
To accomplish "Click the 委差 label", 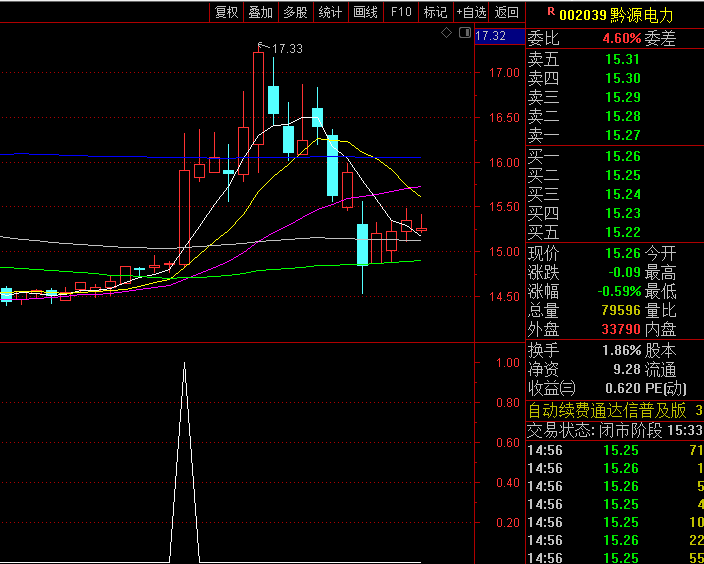I will (x=660, y=39).
